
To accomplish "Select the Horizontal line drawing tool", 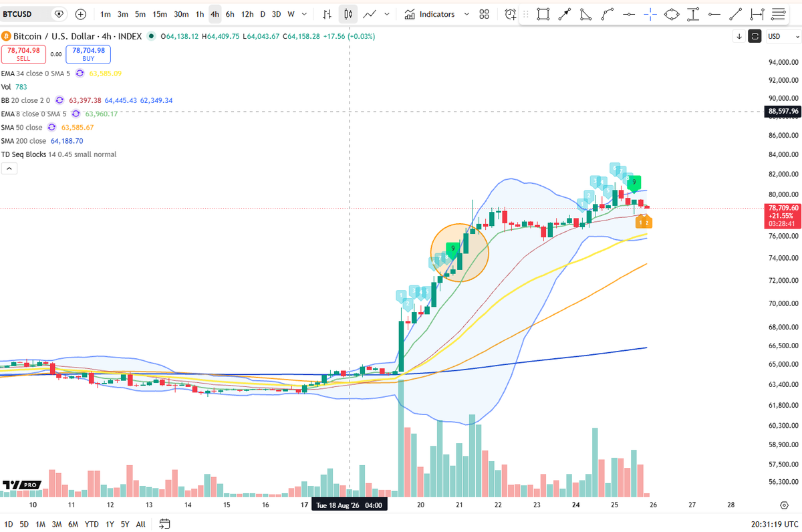I will (629, 14).
